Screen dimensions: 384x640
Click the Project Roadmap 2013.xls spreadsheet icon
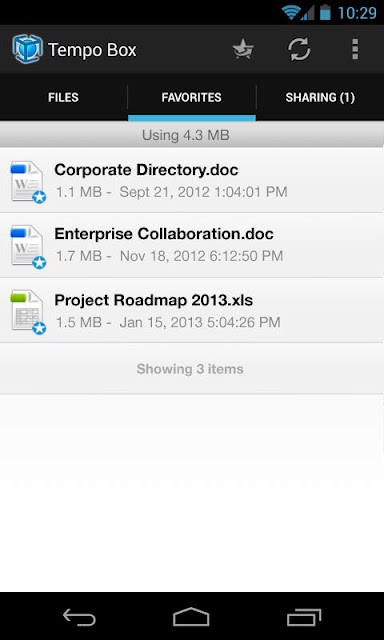[28, 312]
